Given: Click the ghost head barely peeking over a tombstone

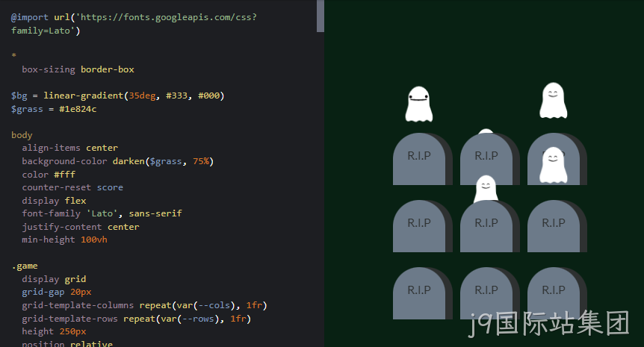Looking at the screenshot, I should click(x=486, y=131).
